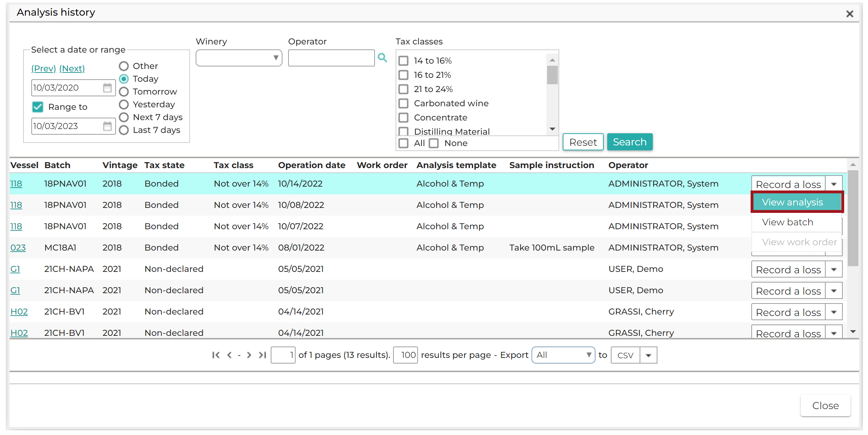The height and width of the screenshot is (435, 868).
Task: Close the Analysis history dialog with X
Action: pos(850,14)
